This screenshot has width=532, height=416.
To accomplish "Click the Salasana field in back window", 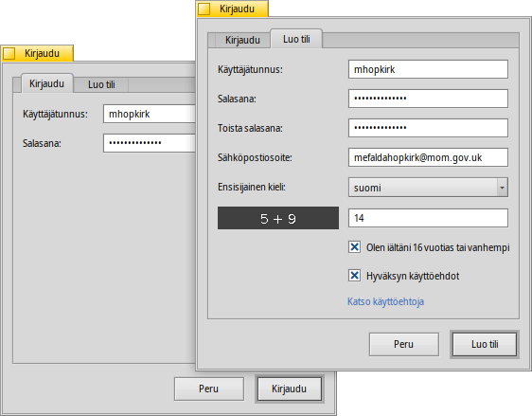I will 150,143.
